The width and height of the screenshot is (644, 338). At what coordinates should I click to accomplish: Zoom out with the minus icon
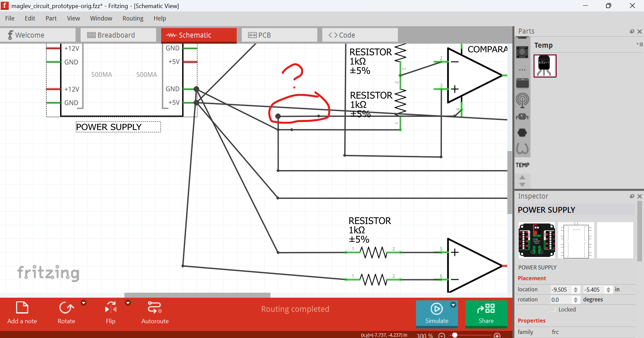442,335
